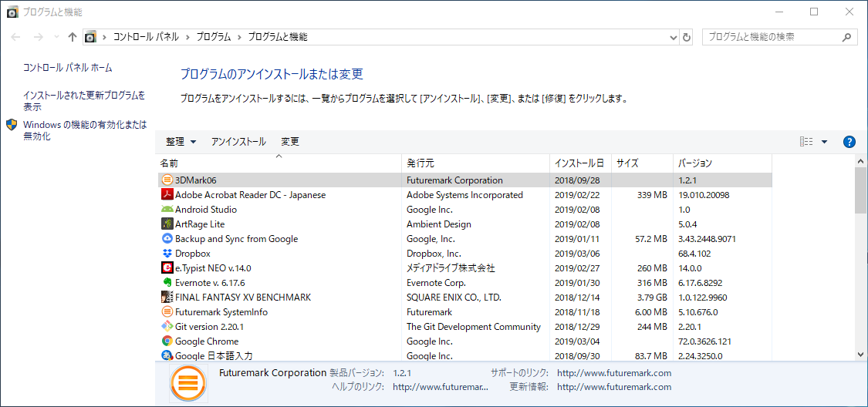Click the Android Studio icon in list
Image resolution: width=868 pixels, height=407 pixels.
[x=167, y=210]
